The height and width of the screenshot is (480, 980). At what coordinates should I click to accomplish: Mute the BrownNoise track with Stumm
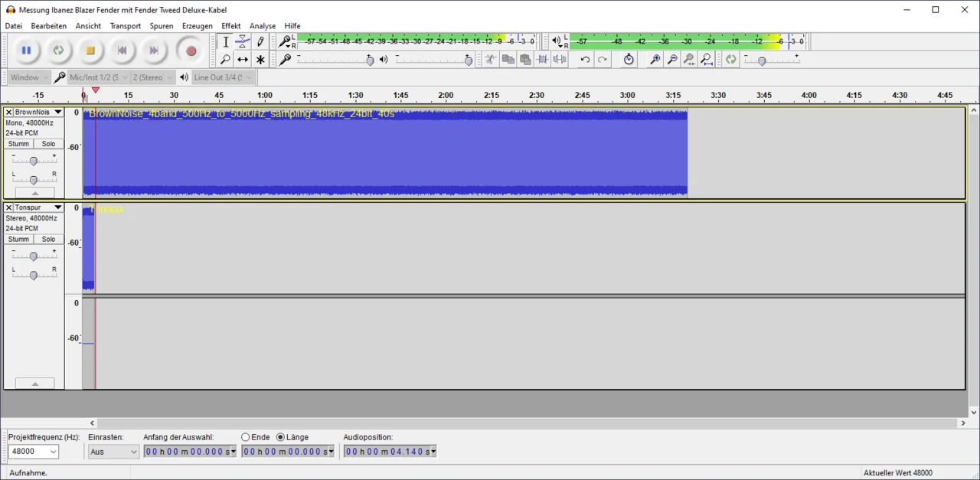point(18,144)
